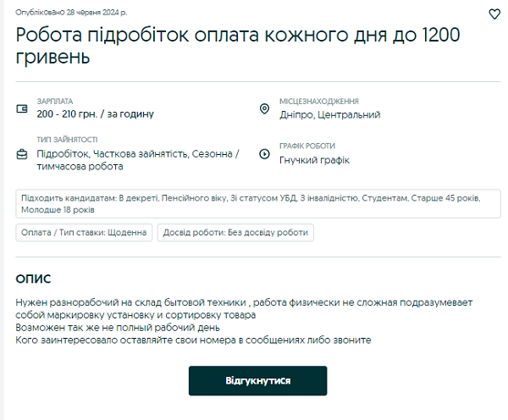Click the briefcase employment type icon

[23, 154]
